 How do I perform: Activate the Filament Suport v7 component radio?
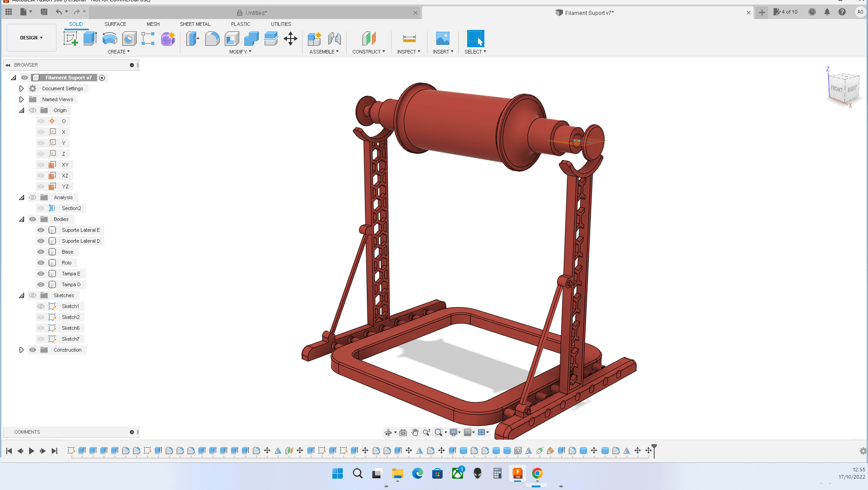[x=102, y=78]
